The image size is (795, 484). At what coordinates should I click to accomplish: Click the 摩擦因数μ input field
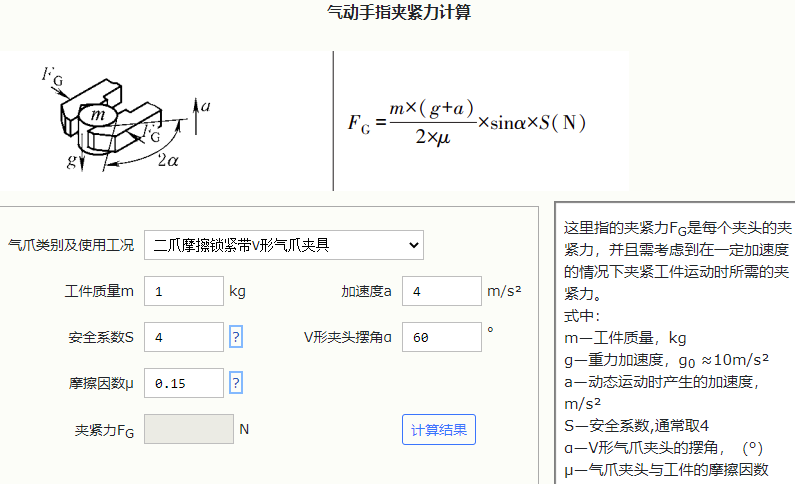(x=184, y=383)
